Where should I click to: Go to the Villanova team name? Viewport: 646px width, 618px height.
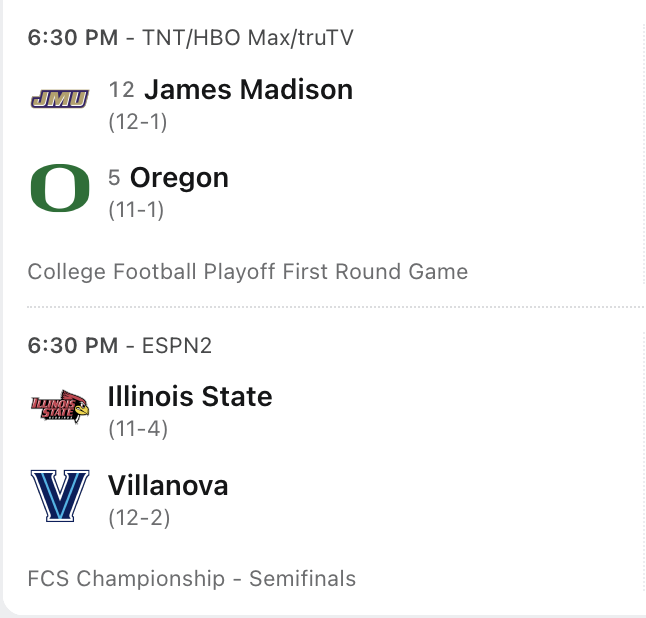[x=168, y=486]
